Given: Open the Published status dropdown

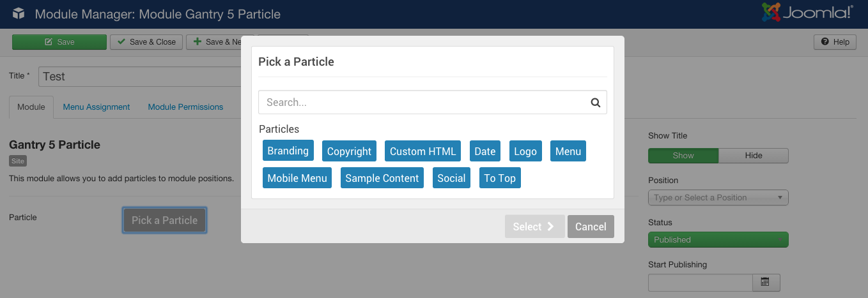Looking at the screenshot, I should (718, 240).
